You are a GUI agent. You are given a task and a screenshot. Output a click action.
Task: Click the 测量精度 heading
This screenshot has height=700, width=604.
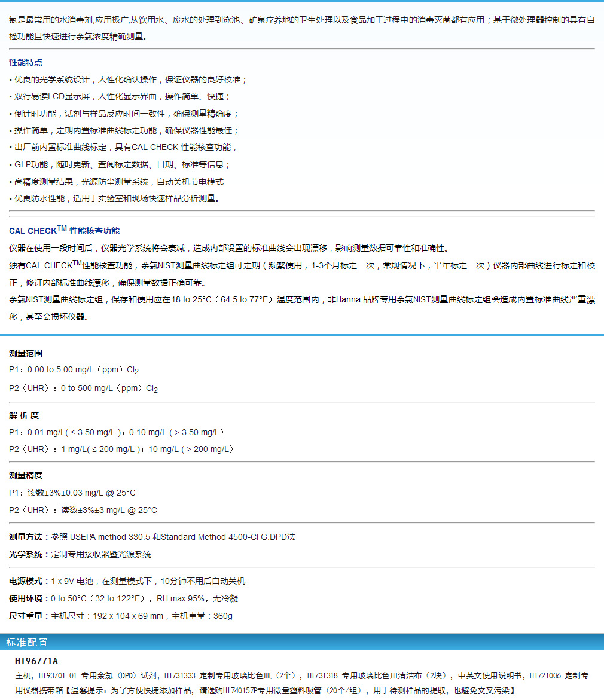[x=26, y=475]
